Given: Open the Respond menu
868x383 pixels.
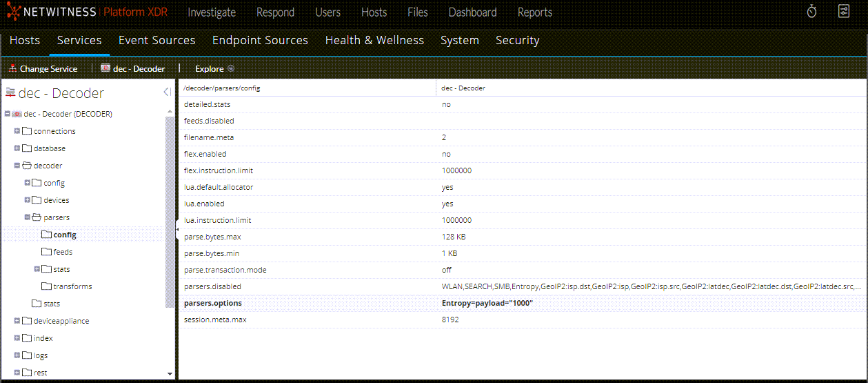Looking at the screenshot, I should [x=275, y=12].
